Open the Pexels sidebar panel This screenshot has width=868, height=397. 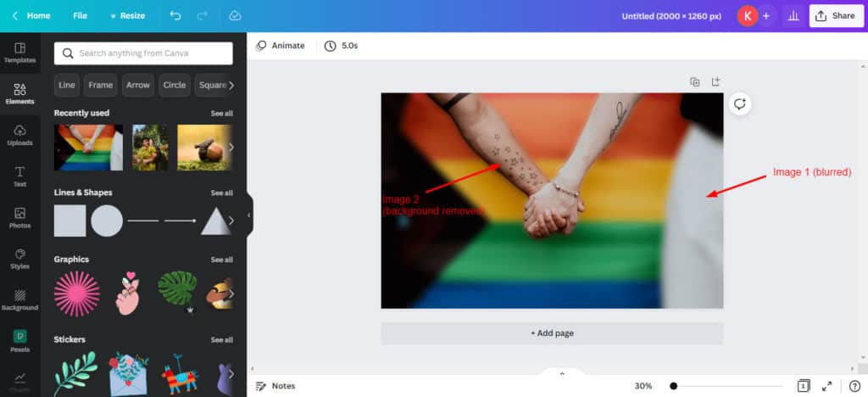point(20,342)
